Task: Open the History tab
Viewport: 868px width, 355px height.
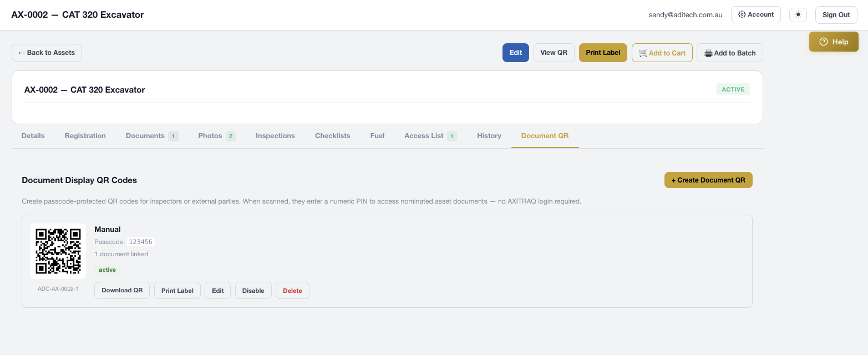Action: coord(489,135)
